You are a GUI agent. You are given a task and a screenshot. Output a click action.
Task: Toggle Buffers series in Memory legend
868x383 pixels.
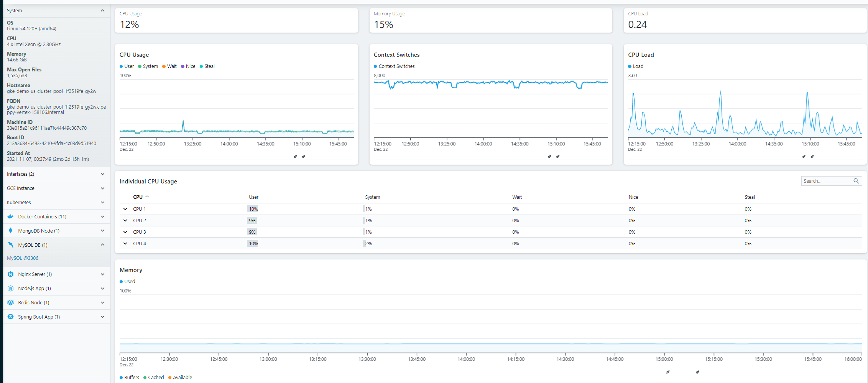[129, 378]
